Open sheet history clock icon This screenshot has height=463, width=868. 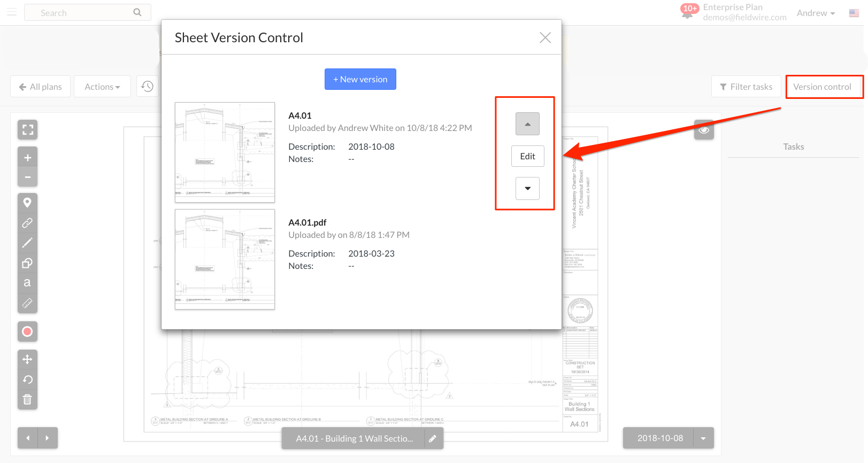click(x=148, y=86)
